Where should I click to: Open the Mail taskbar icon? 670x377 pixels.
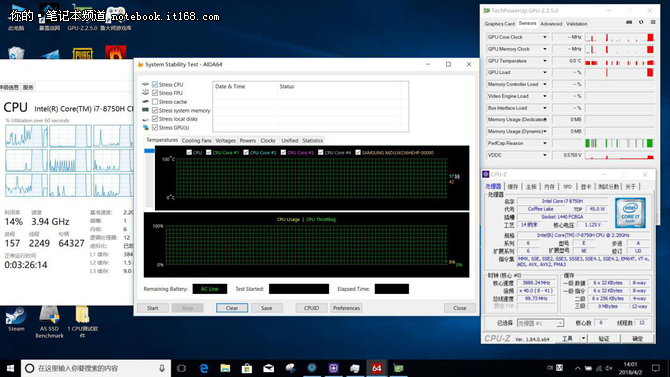pos(268,368)
